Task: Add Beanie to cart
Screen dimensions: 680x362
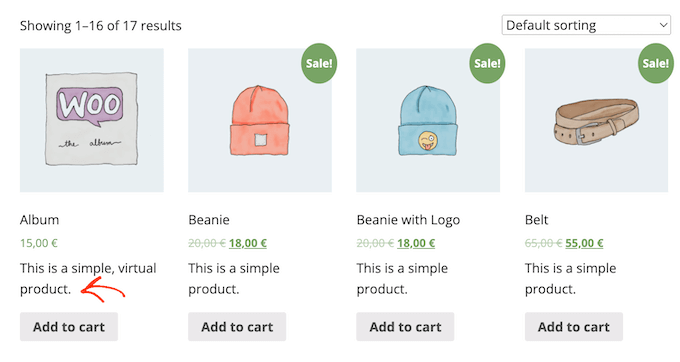Action: tap(237, 326)
